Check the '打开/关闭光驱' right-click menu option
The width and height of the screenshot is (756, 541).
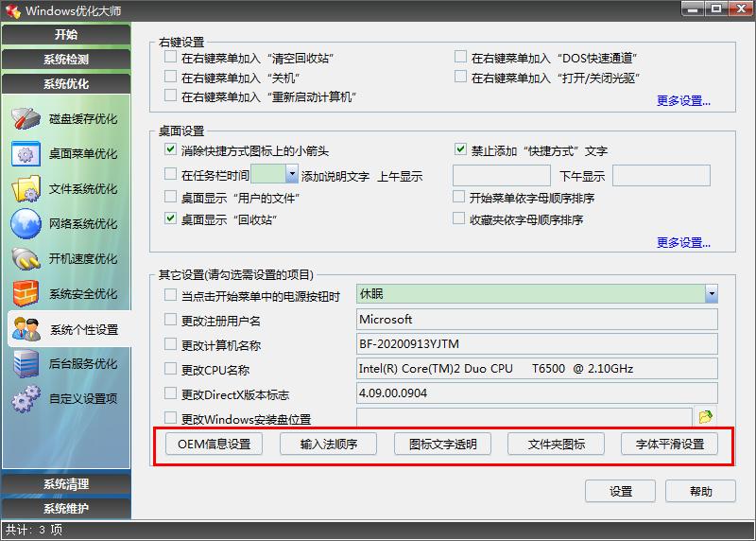(x=460, y=77)
